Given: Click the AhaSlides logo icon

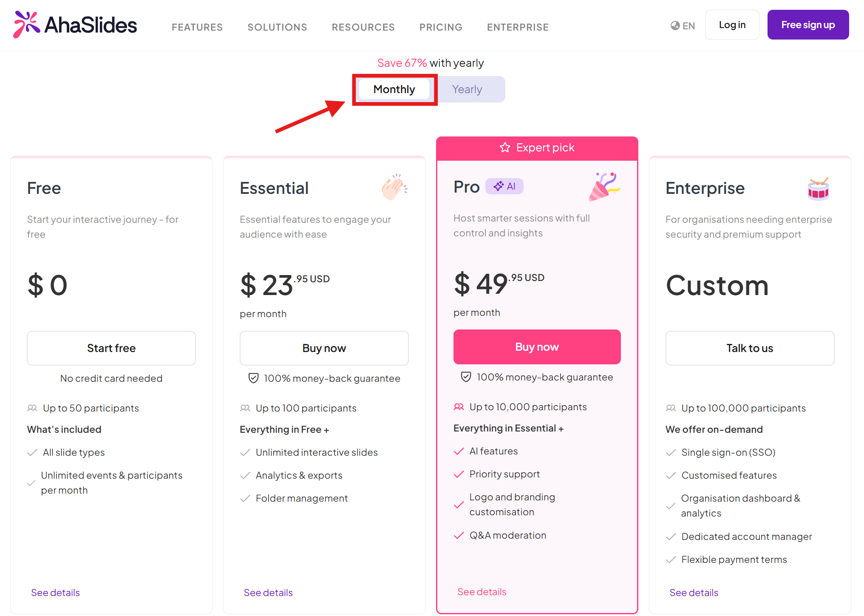Looking at the screenshot, I should [x=26, y=25].
